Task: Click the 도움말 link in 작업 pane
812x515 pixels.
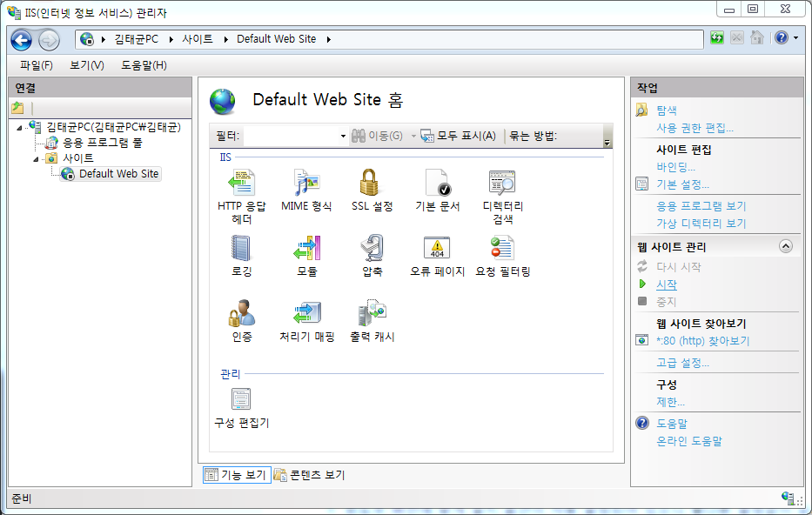Action: pyautogui.click(x=672, y=424)
